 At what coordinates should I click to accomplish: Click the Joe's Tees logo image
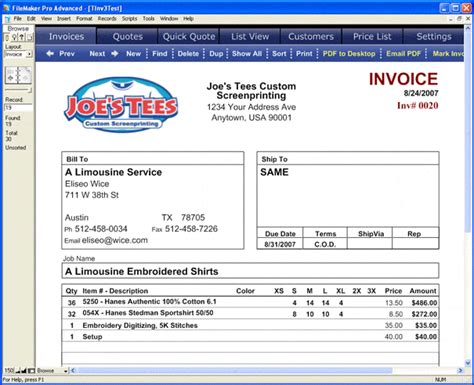[121, 105]
